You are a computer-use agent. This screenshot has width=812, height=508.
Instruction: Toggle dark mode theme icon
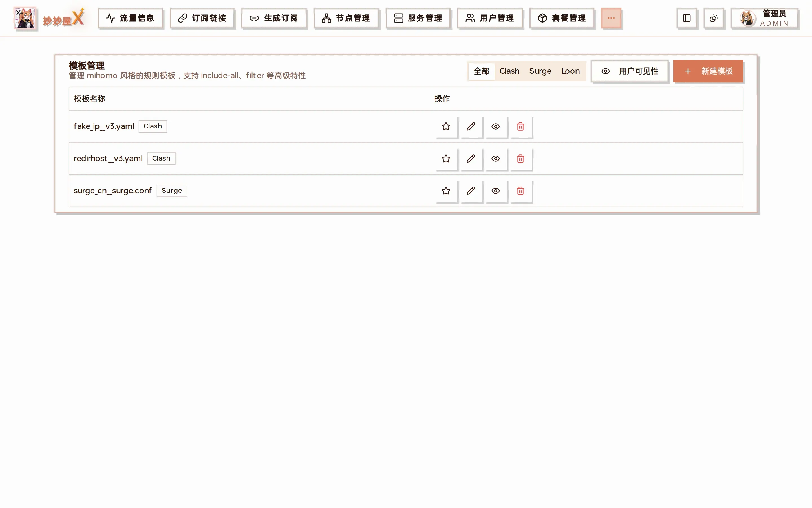[714, 18]
